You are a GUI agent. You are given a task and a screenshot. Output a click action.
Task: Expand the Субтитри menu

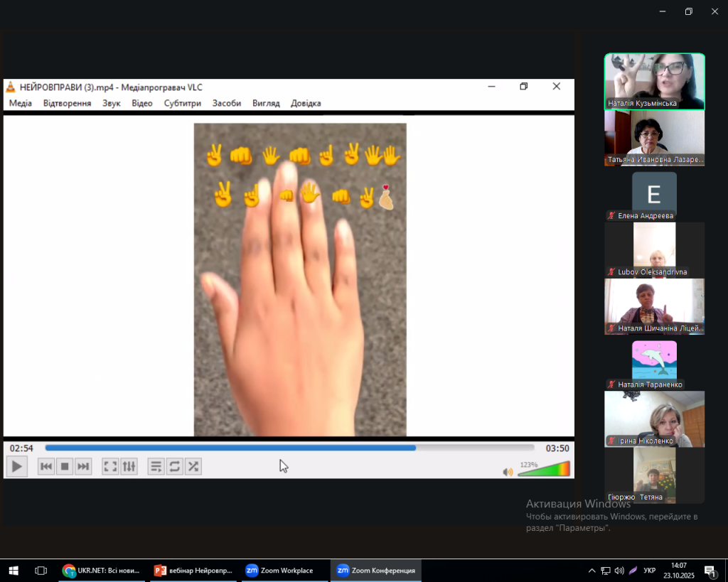click(x=182, y=103)
